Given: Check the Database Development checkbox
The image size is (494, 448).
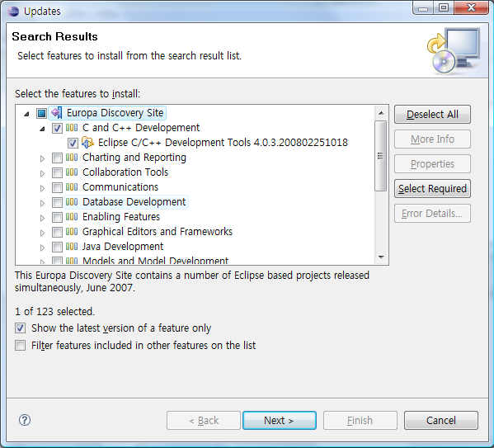Looking at the screenshot, I should (x=57, y=202).
